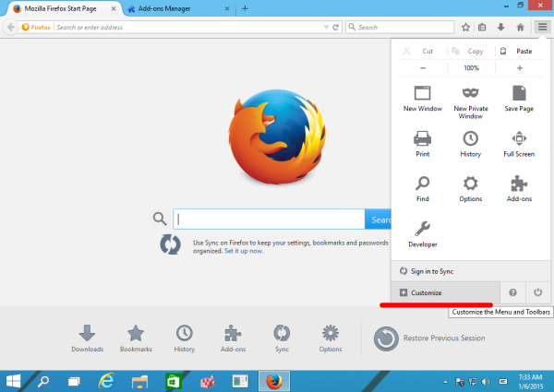Open Downloads from start page launcher
This screenshot has height=392, width=554.
[88, 339]
